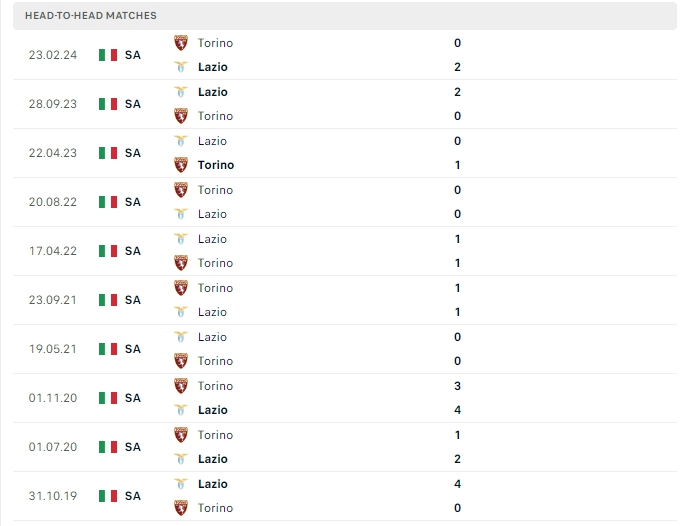Click Torino crest in 23.02.24 match

click(181, 43)
